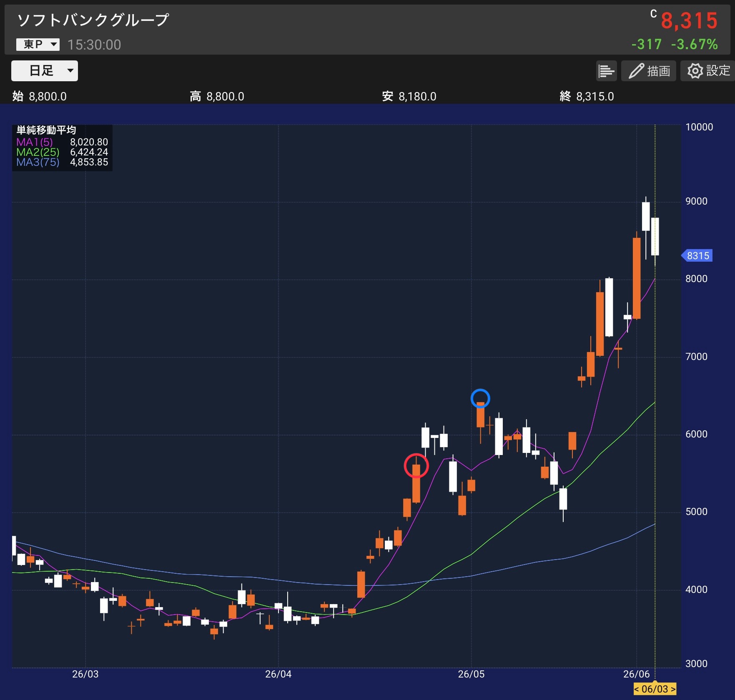This screenshot has width=735, height=700.
Task: Click the 9000 price axis label
Action: 697,201
